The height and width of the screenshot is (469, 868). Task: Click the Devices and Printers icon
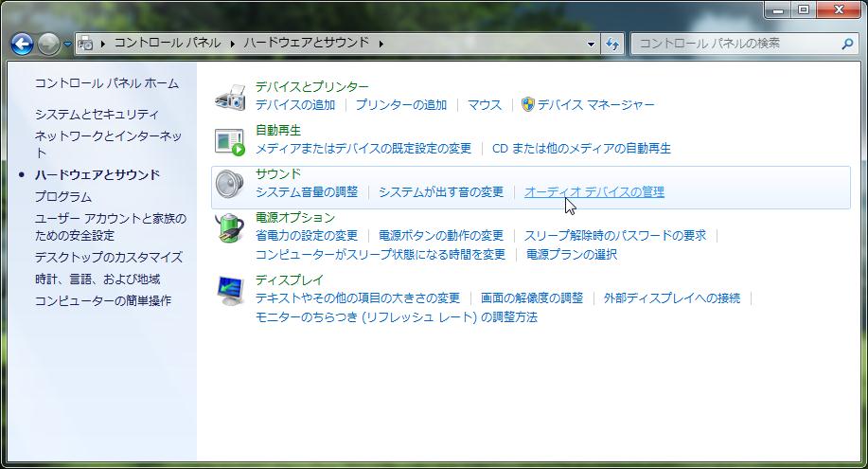coord(230,97)
